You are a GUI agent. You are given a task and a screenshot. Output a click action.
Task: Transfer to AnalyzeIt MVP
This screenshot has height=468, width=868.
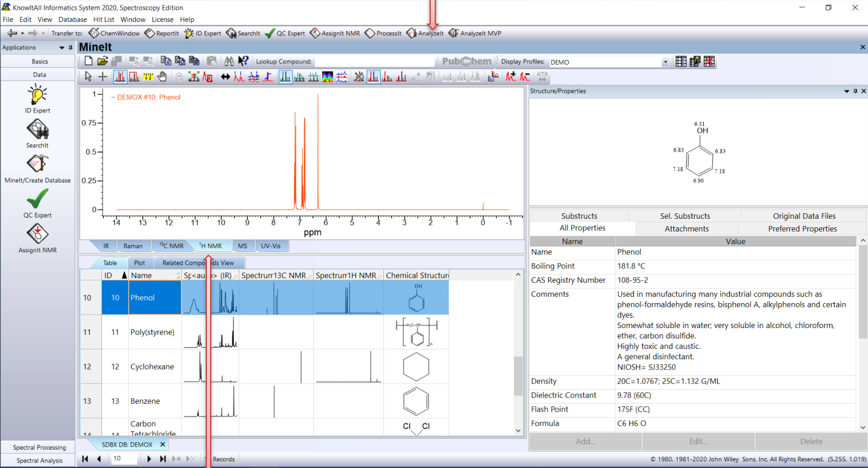coord(475,33)
